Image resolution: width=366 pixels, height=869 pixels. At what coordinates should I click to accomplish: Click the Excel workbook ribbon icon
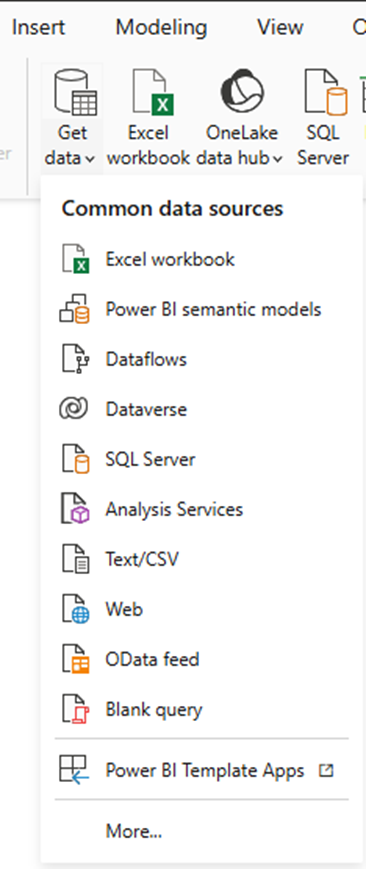(x=153, y=92)
